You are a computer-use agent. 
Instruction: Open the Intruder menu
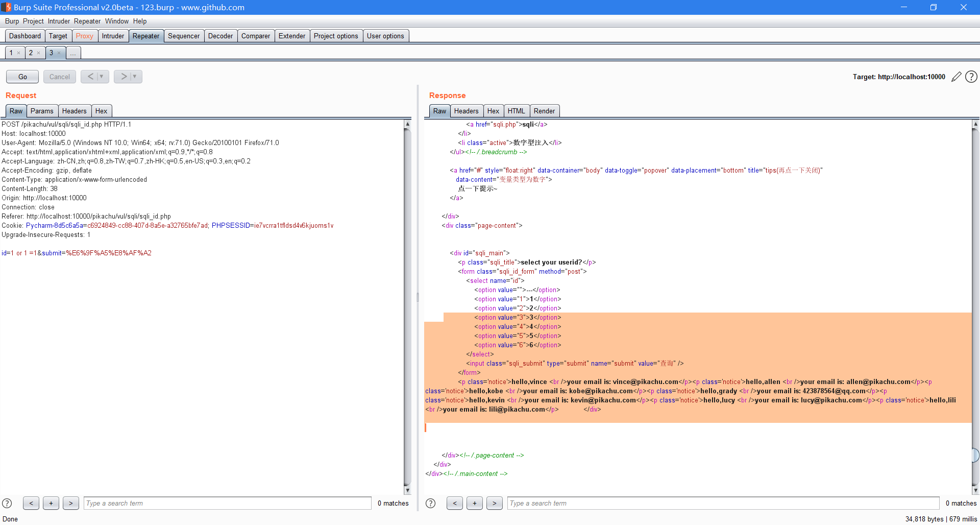(x=59, y=21)
